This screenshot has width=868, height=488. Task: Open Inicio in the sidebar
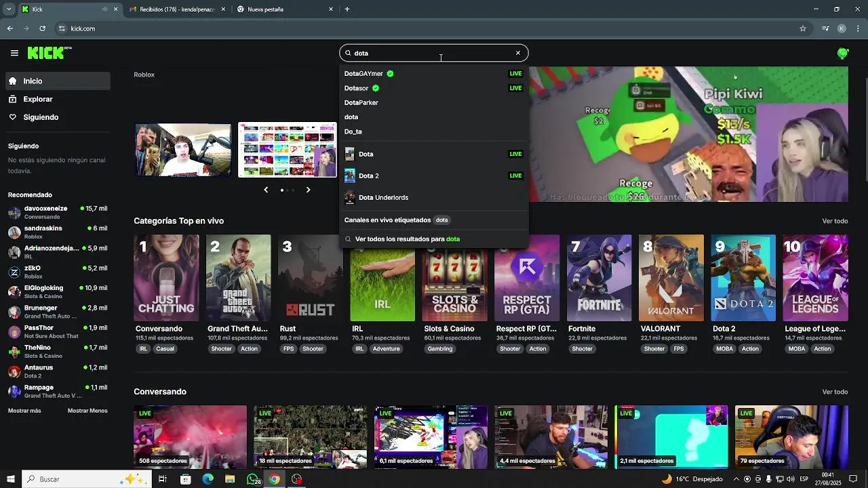(x=58, y=81)
